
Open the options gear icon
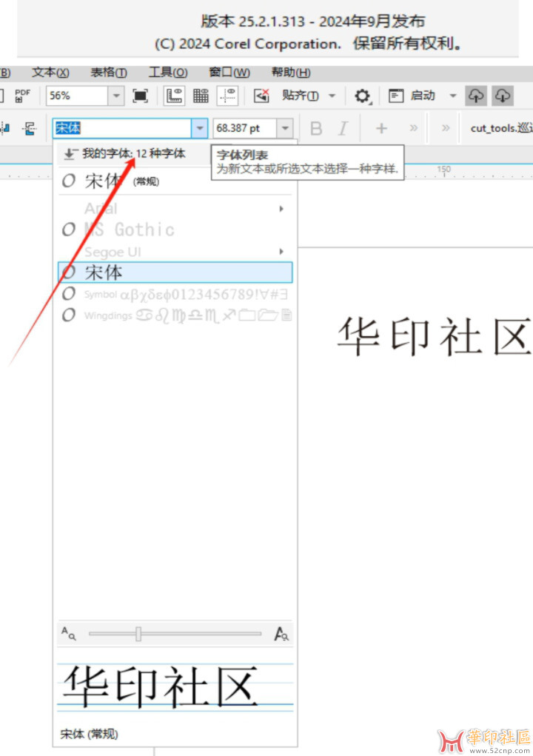tap(362, 96)
